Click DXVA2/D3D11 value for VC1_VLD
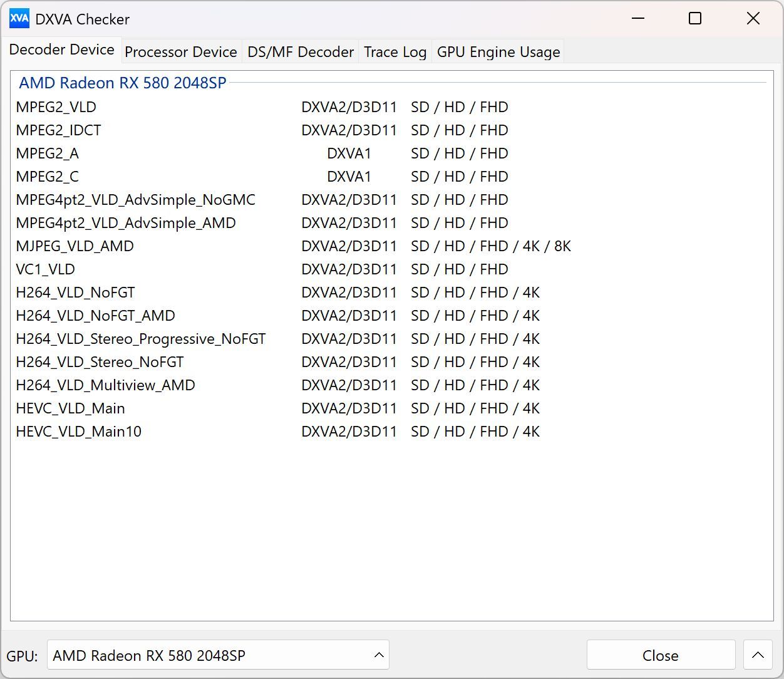784x679 pixels. (349, 269)
